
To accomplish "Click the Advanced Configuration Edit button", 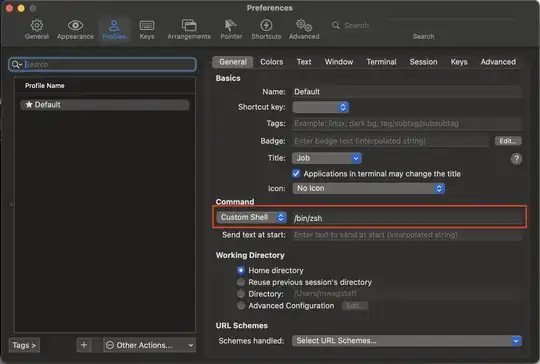I will 355,305.
